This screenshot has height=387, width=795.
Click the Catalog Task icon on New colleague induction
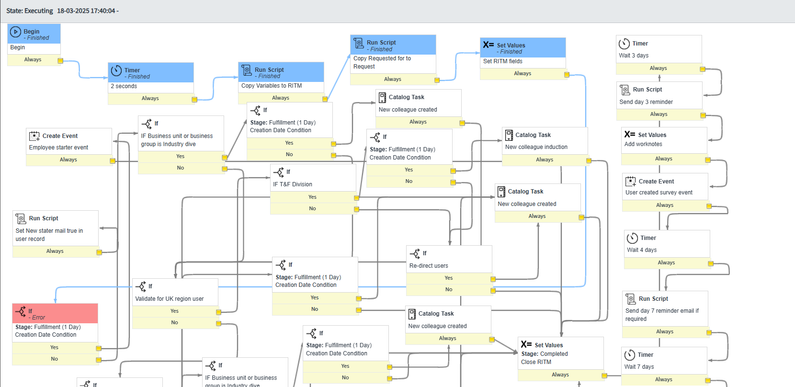pyautogui.click(x=509, y=135)
